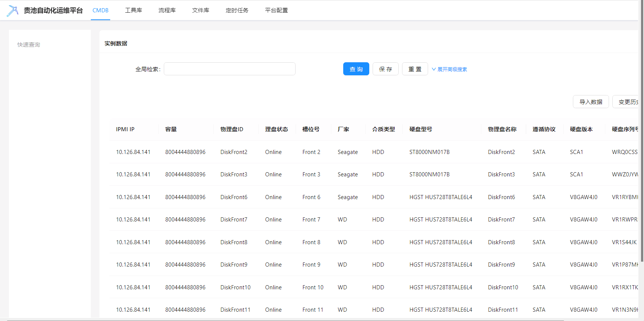
Task: Open the 流程库 tab
Action: click(167, 10)
